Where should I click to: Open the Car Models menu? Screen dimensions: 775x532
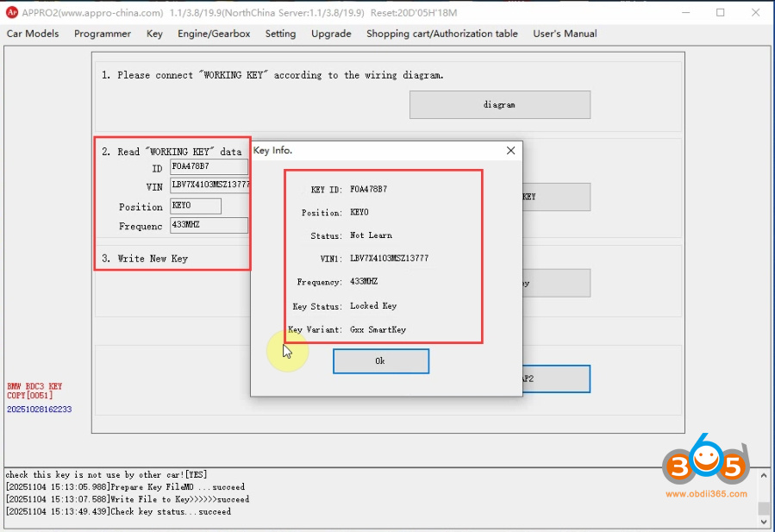[x=33, y=34]
